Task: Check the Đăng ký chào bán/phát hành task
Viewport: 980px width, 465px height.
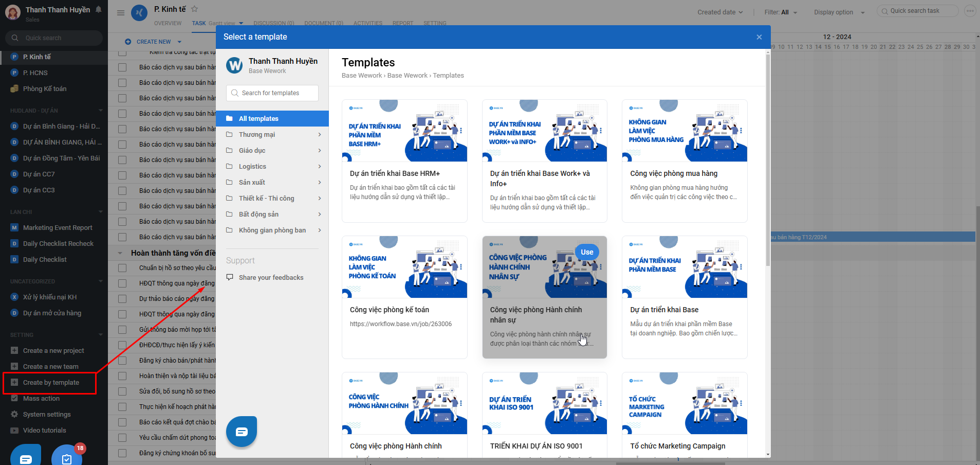Action: coord(122,361)
